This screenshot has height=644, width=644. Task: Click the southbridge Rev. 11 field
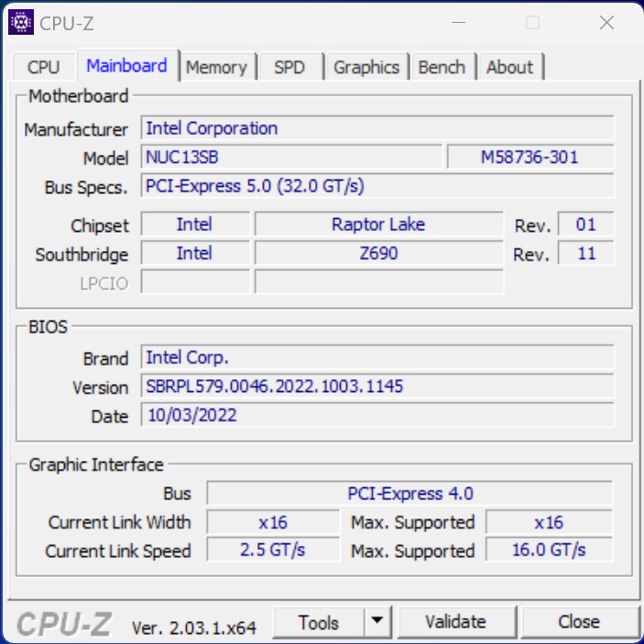586,253
